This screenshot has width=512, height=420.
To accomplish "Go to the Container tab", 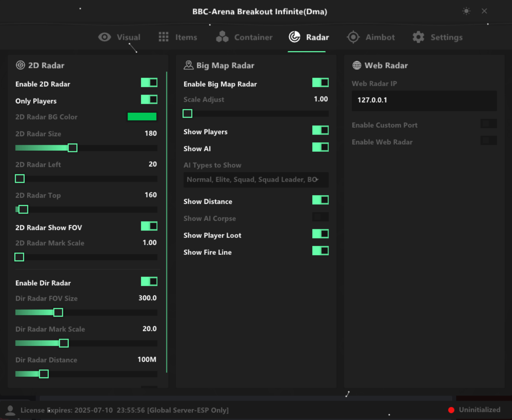I will tap(244, 37).
